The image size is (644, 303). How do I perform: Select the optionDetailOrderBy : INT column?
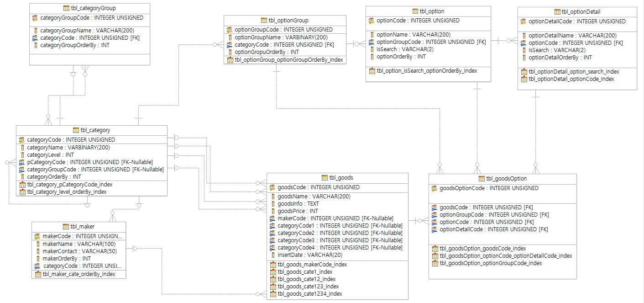(x=560, y=58)
